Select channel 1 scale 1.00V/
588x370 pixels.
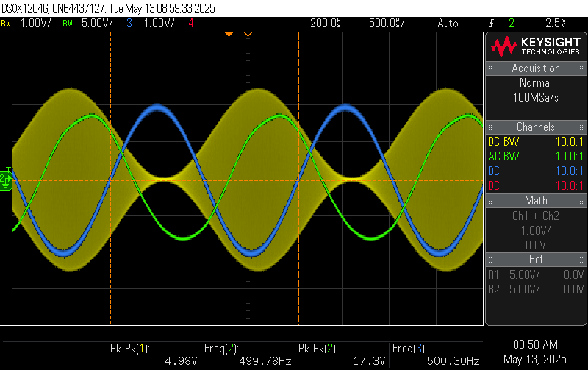[35, 24]
